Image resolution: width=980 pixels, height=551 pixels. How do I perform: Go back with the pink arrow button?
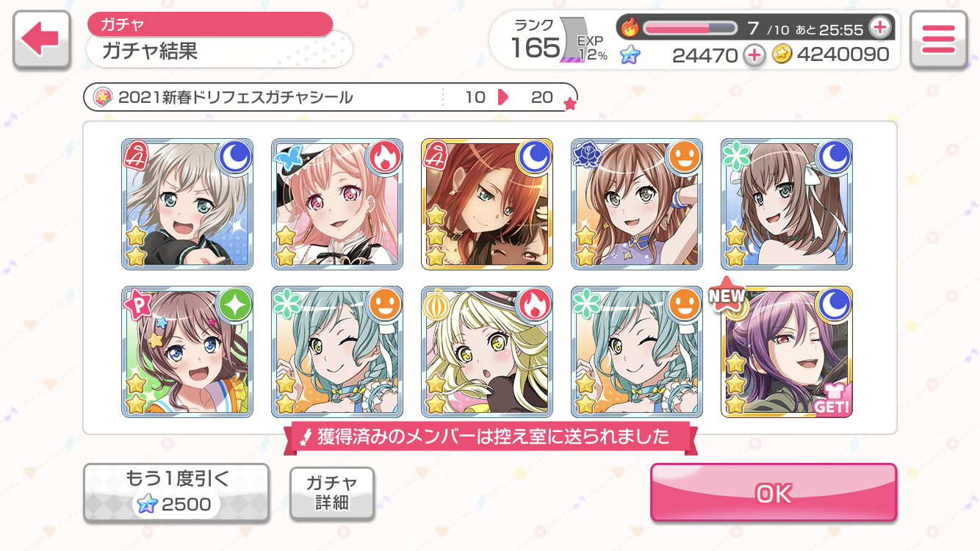click(42, 40)
